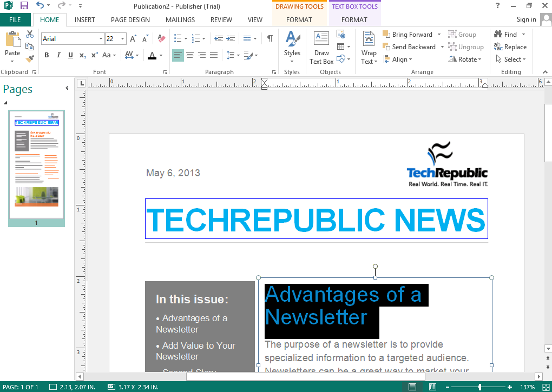This screenshot has width=552, height=392.
Task: Click zoom in plus button
Action: click(509, 387)
